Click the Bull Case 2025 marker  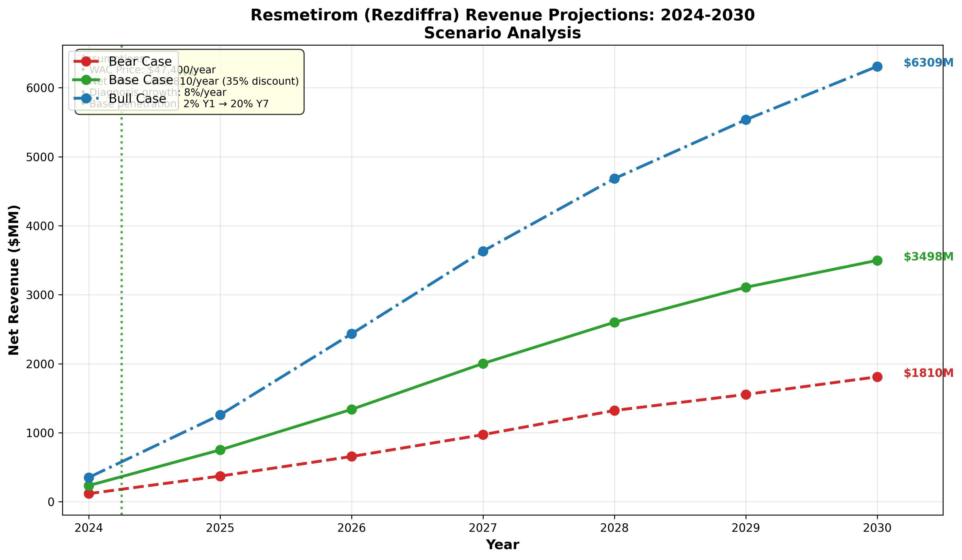tap(220, 415)
